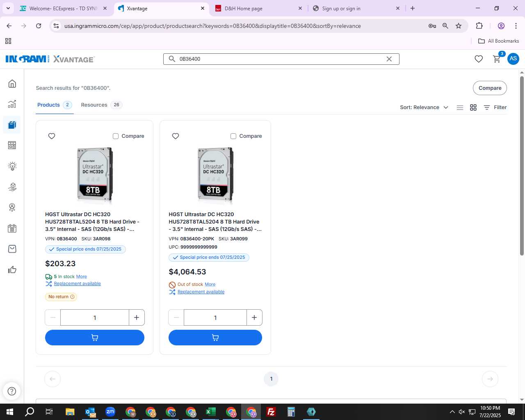Open the storefront grid icon in sidebar
The height and width of the screenshot is (420, 525).
point(12,145)
